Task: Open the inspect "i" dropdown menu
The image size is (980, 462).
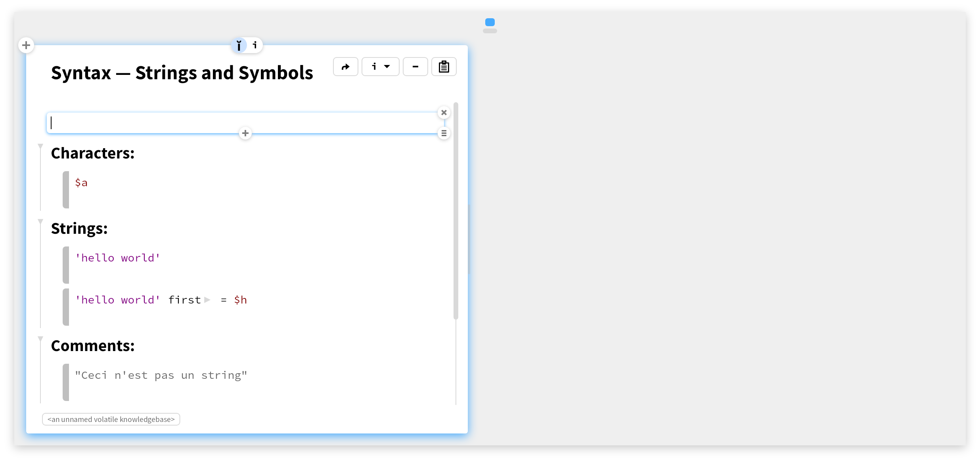Action: coord(380,67)
